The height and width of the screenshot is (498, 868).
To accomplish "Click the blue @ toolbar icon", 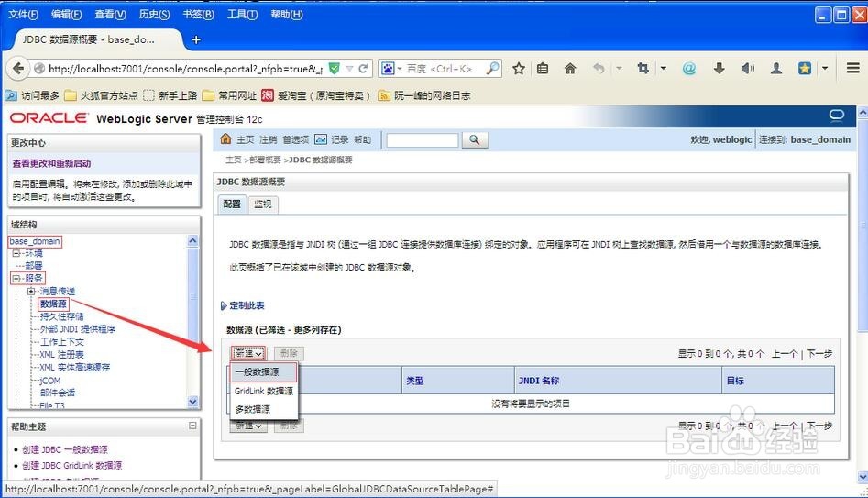I will [x=688, y=68].
